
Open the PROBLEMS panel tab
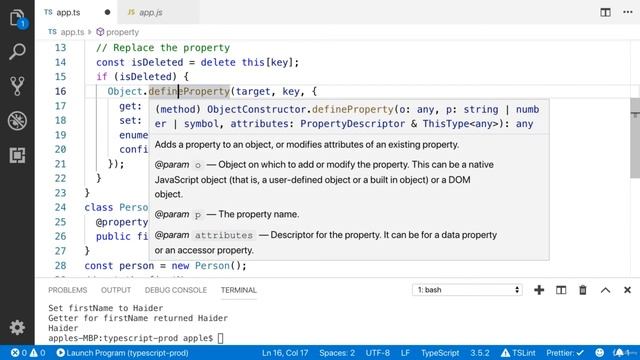[68, 290]
